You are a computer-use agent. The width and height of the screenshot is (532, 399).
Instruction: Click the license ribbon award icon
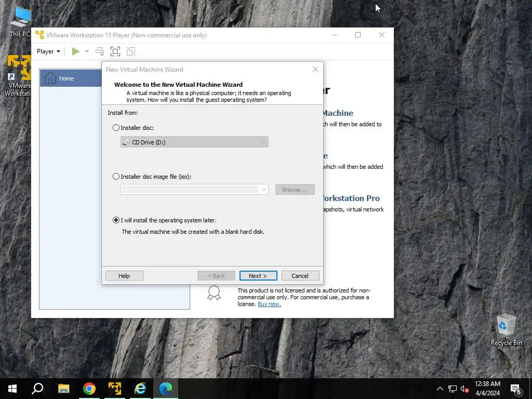(214, 293)
